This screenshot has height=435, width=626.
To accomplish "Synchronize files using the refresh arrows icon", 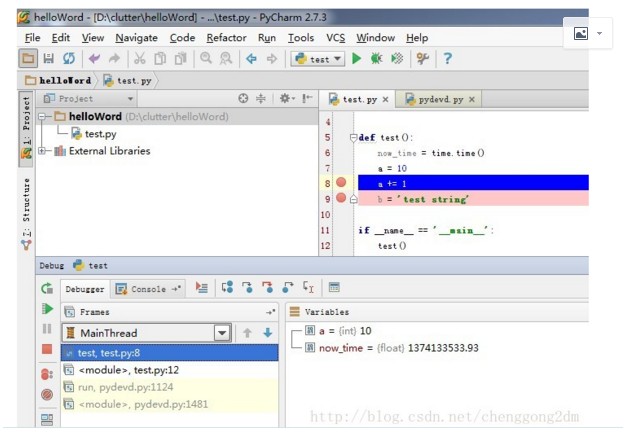I will tap(69, 59).
